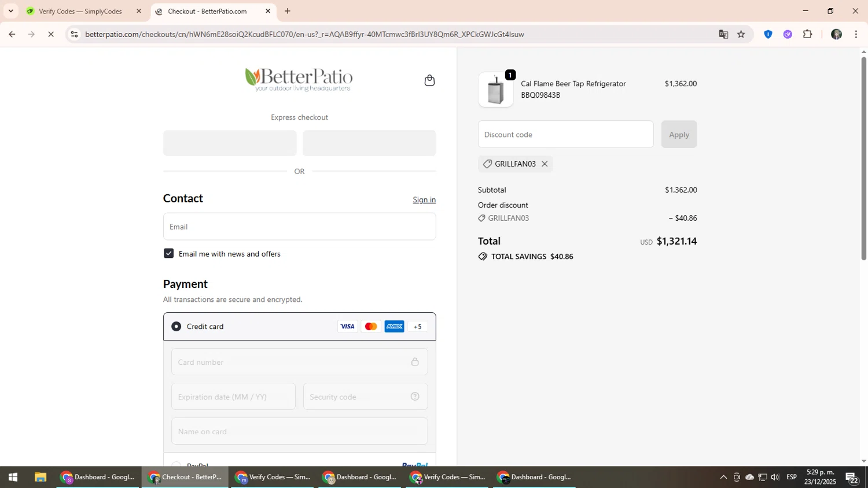The width and height of the screenshot is (868, 488).
Task: Click the Mastercard logo
Action: pyautogui.click(x=371, y=327)
